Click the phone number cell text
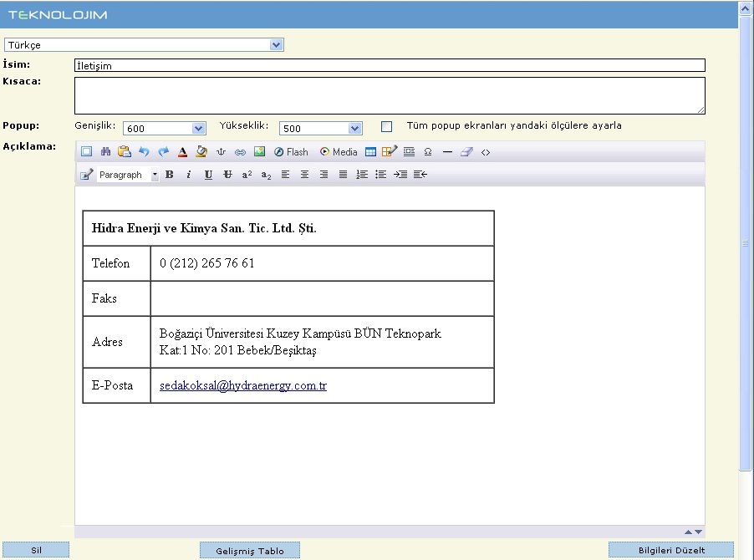Viewport: 754px width, 560px height. pyautogui.click(x=206, y=263)
